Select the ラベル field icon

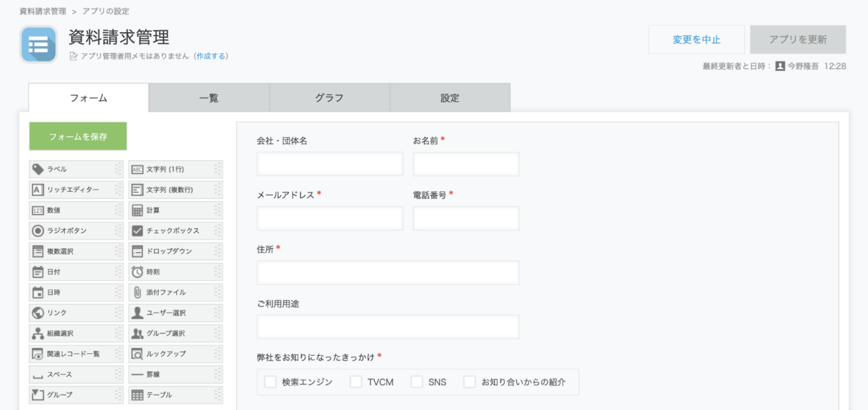(38, 169)
